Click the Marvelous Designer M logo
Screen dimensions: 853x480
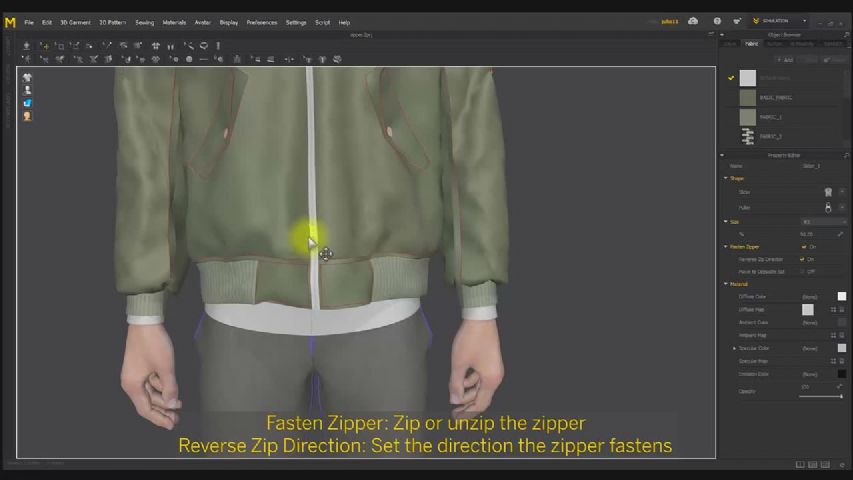coord(10,22)
